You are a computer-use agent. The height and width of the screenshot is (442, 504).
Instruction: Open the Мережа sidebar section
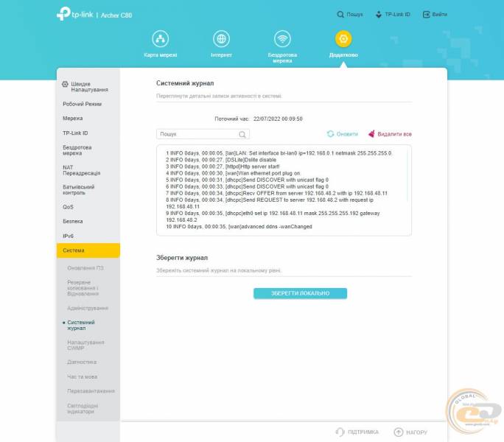73,119
